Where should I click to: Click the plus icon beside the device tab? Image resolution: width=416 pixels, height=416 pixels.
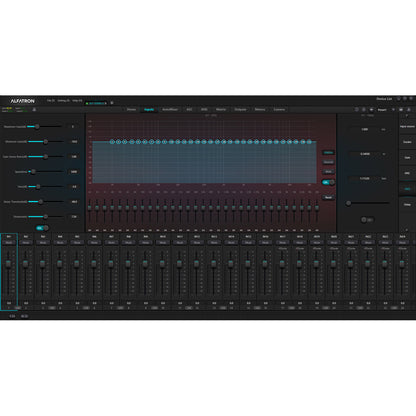(x=112, y=103)
